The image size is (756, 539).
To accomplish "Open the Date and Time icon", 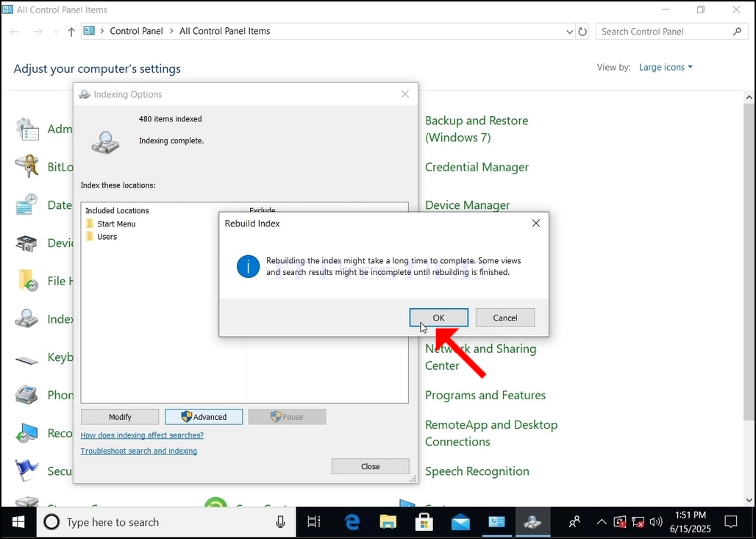I will 27,205.
